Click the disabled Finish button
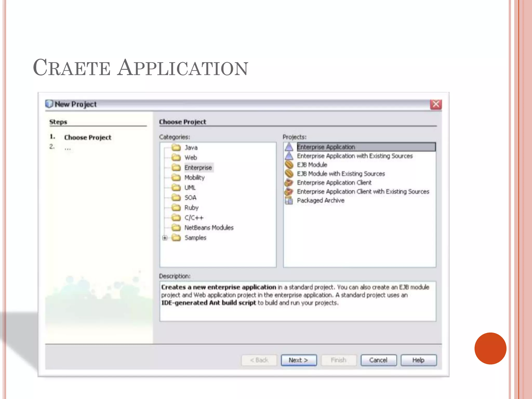The height and width of the screenshot is (399, 532). click(x=339, y=360)
